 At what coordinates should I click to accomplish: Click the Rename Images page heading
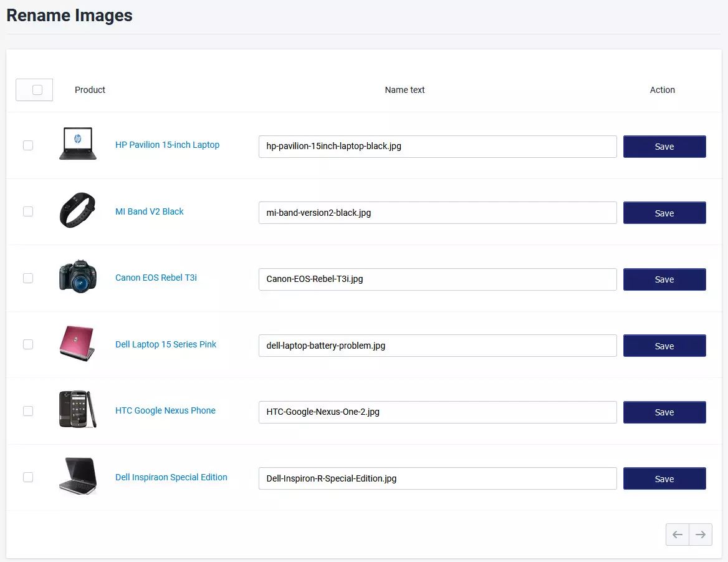[x=70, y=16]
